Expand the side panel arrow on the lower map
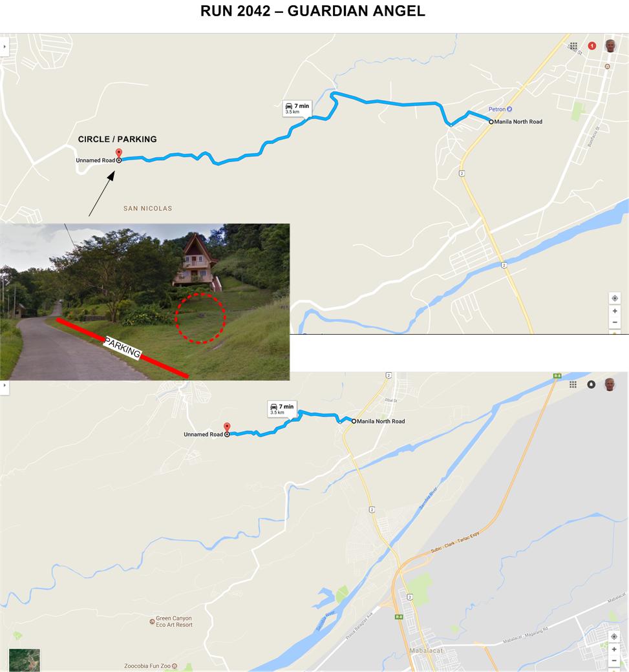629x672 pixels. coord(5,385)
